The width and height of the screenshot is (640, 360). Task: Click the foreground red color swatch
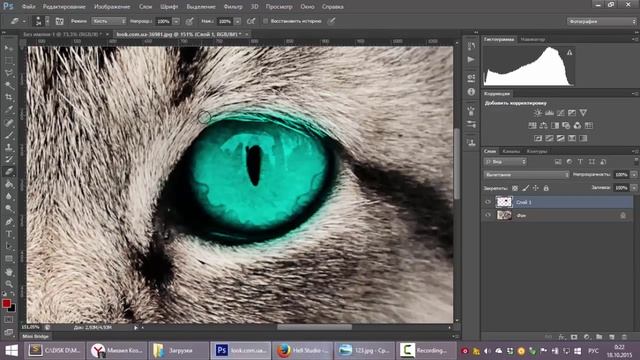click(x=6, y=303)
